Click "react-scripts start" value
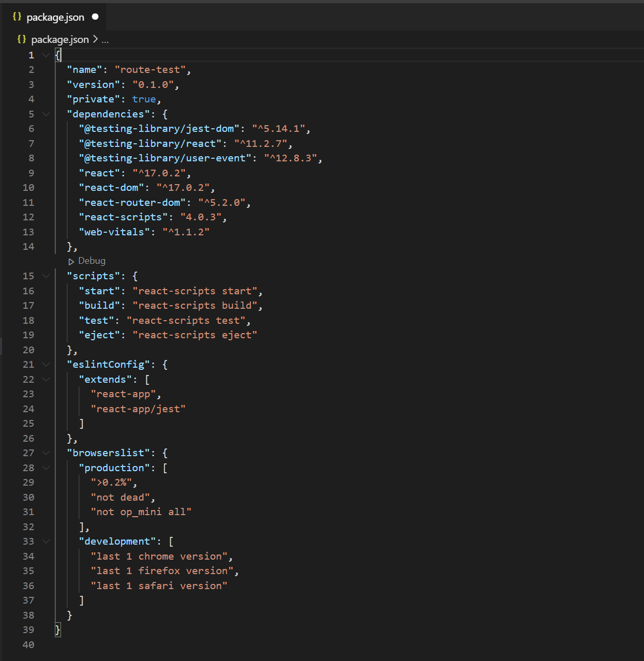 [x=194, y=291]
